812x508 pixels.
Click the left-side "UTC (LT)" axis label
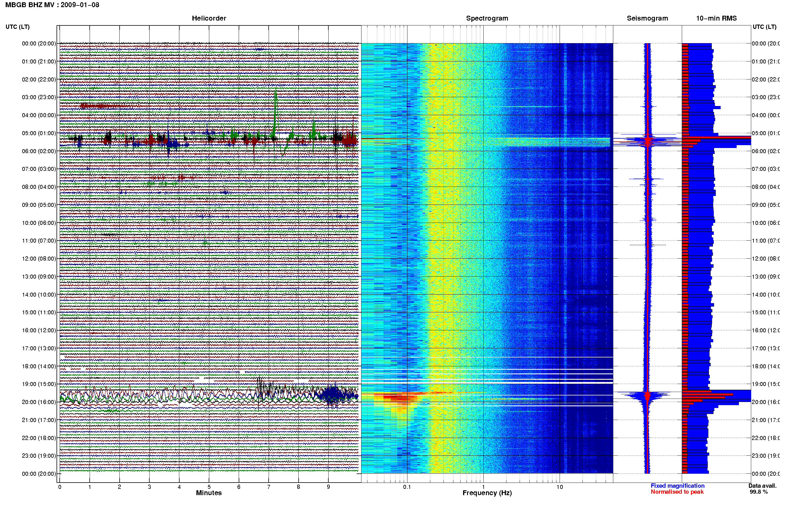click(17, 27)
